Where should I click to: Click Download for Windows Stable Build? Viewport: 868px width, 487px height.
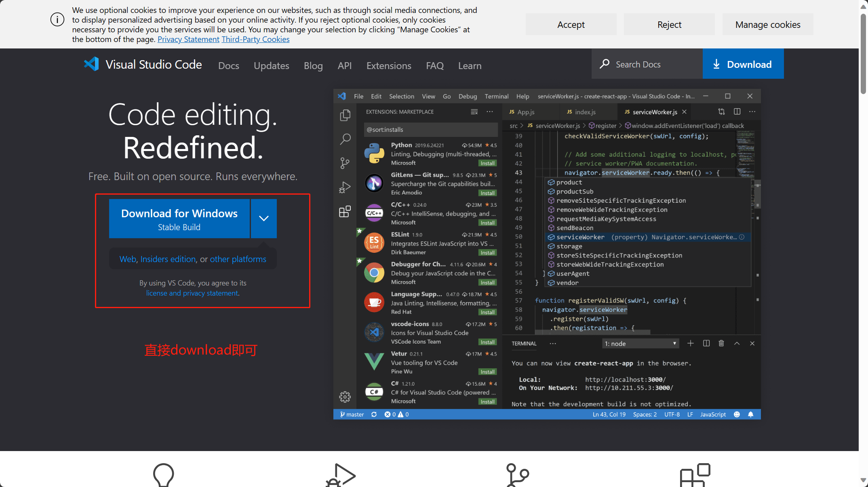179,218
